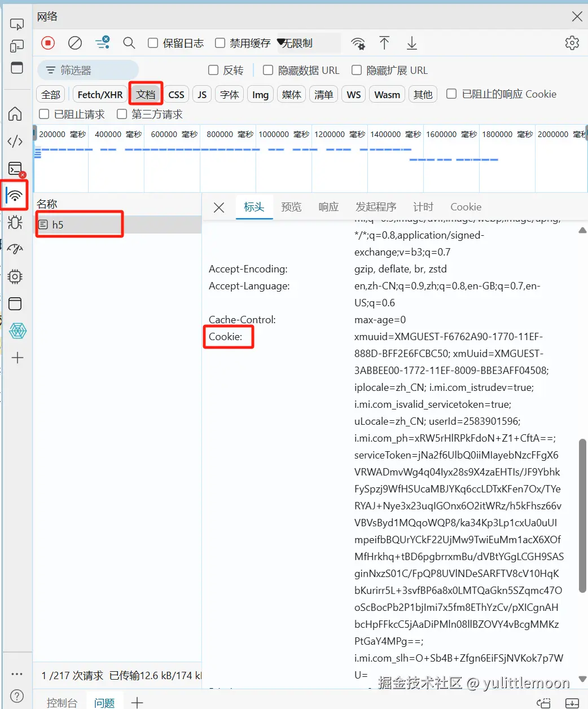The image size is (588, 709).
Task: Select the CSS filter type
Action: point(177,94)
